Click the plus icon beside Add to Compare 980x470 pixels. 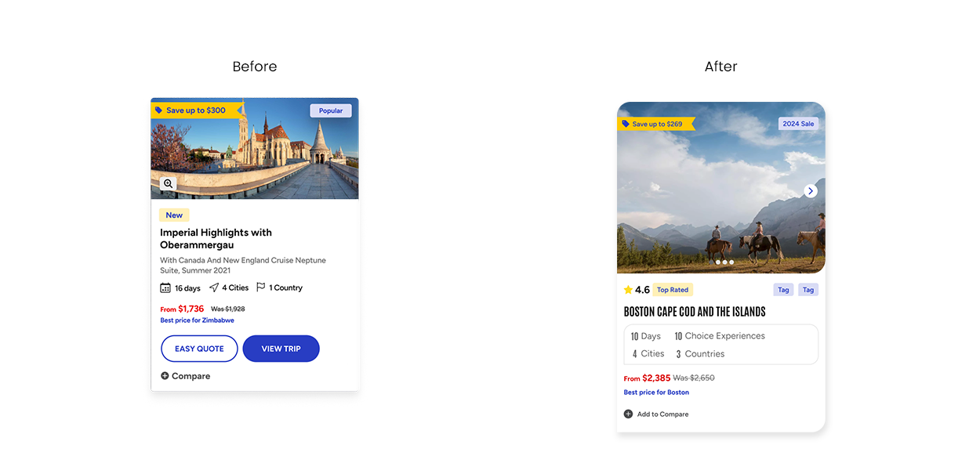(628, 414)
